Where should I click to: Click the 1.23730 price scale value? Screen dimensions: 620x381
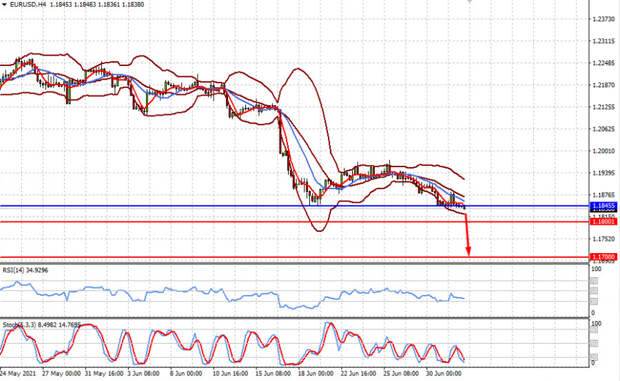point(604,19)
